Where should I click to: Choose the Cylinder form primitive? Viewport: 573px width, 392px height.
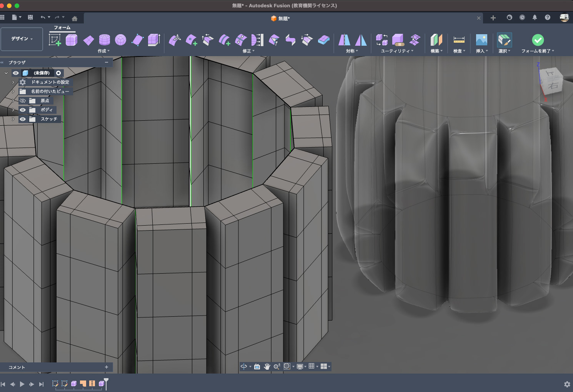tap(104, 40)
